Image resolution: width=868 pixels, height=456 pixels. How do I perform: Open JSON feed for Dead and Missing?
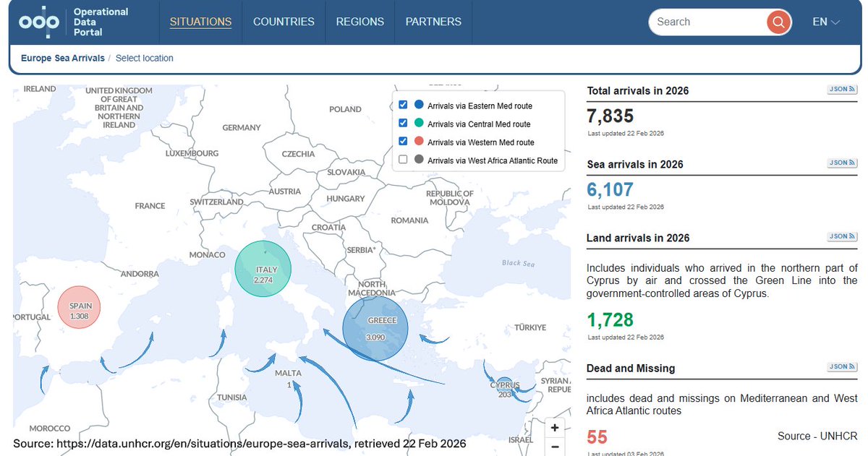click(842, 366)
